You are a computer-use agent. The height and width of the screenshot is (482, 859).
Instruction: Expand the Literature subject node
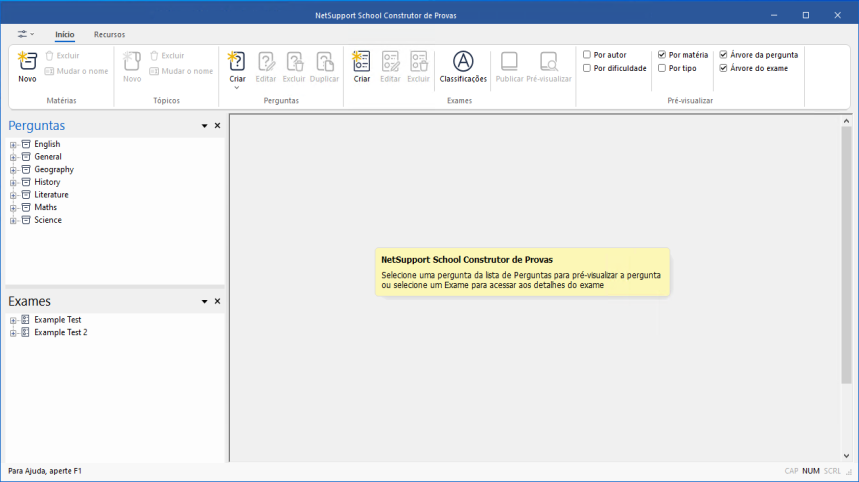click(x=13, y=195)
